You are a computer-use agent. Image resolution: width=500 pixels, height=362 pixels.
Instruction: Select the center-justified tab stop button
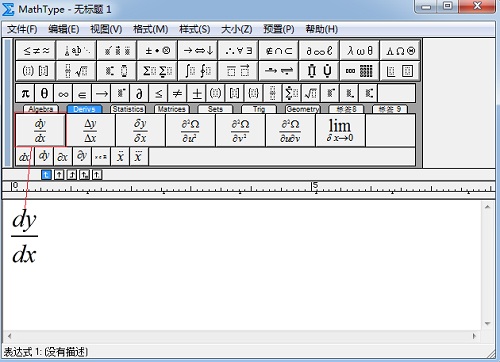[x=59, y=175]
